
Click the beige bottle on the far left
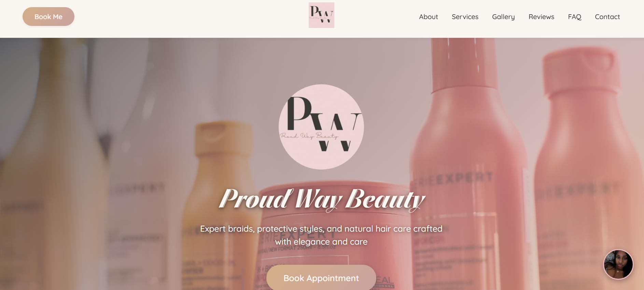pyautogui.click(x=51, y=164)
